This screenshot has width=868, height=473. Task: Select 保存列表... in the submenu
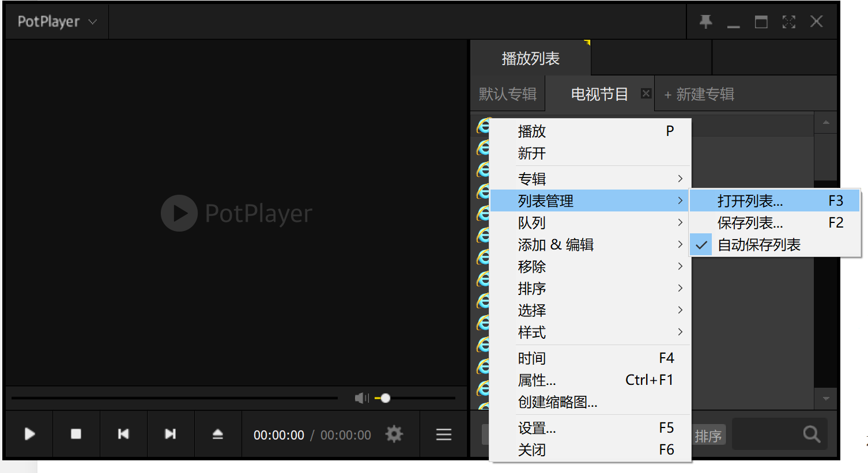click(x=775, y=222)
